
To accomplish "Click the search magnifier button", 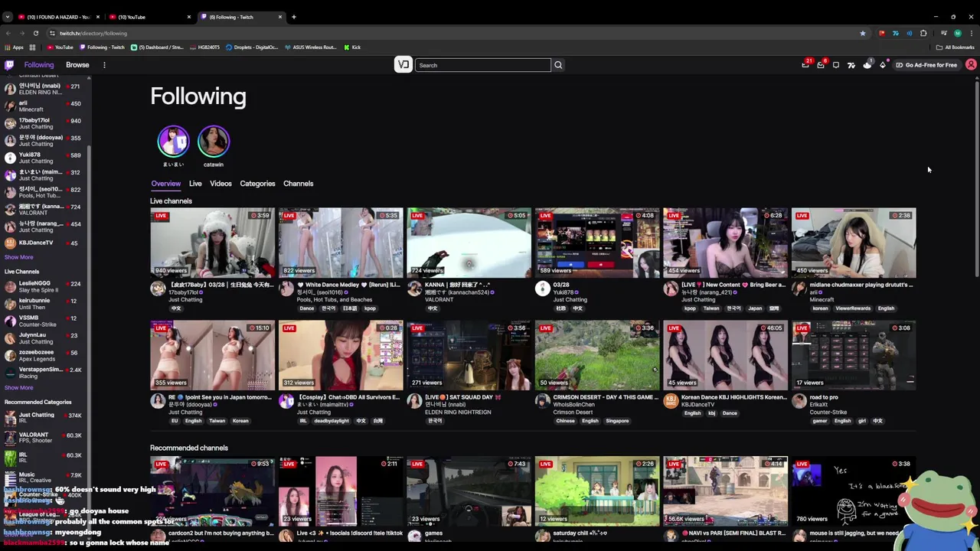I will [558, 65].
